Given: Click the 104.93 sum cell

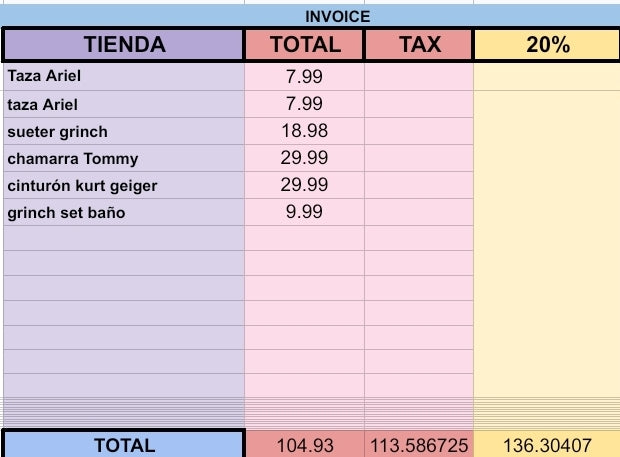Looking at the screenshot, I should [304, 445].
